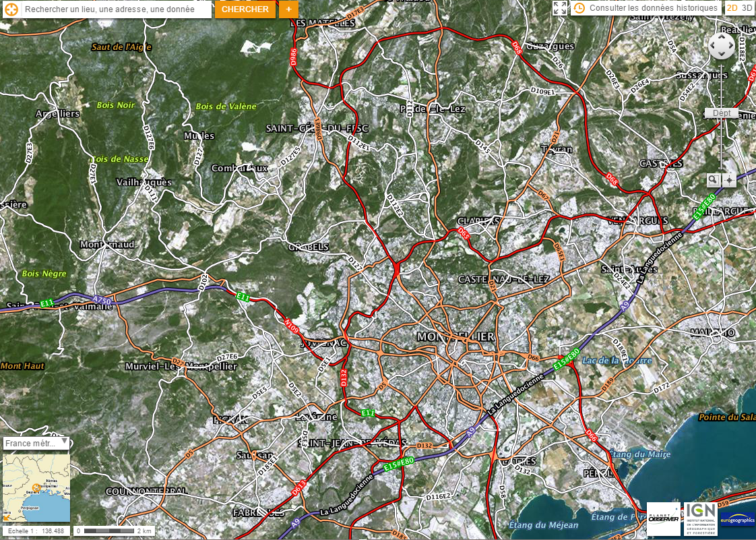Click the D65 road shield

pos(464,233)
